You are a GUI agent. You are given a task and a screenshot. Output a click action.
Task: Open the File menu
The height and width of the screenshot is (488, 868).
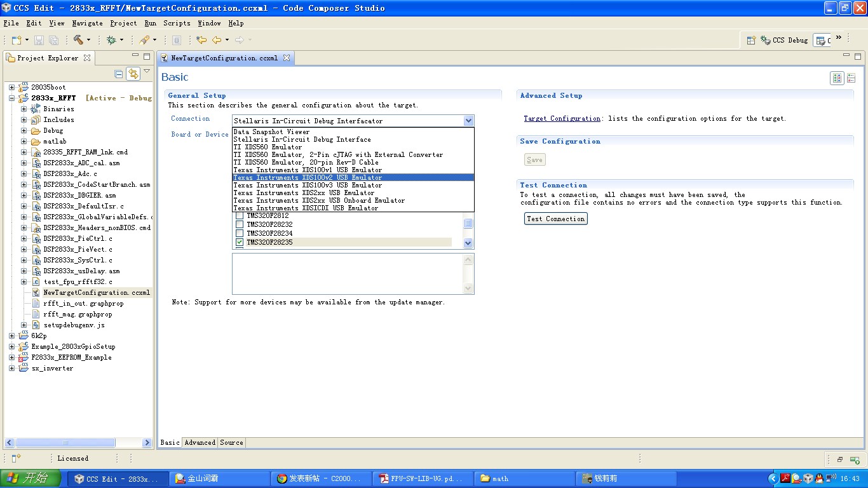click(x=11, y=23)
